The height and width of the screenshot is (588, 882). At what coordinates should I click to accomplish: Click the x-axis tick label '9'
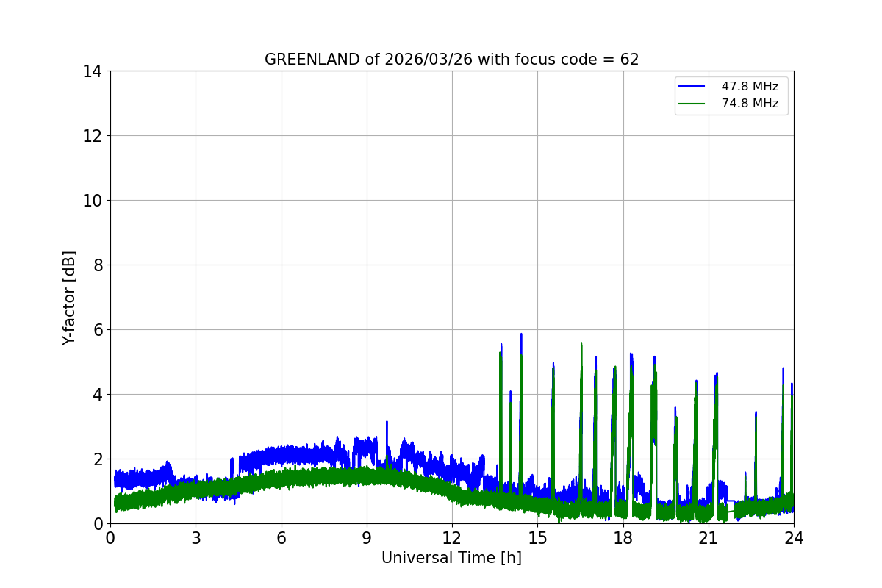coord(367,538)
